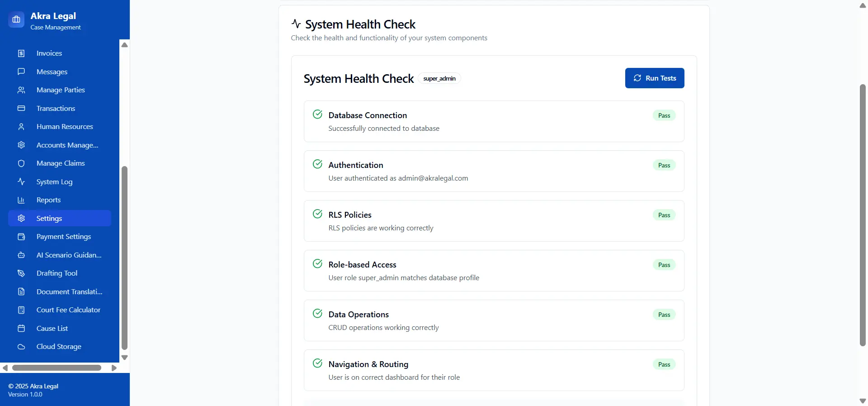Click sidebar horizontal scrollbar right arrow
The height and width of the screenshot is (406, 868).
pos(114,368)
